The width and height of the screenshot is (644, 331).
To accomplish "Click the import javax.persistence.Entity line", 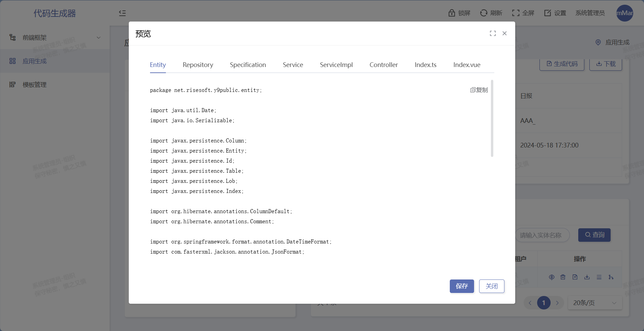I will click(198, 151).
